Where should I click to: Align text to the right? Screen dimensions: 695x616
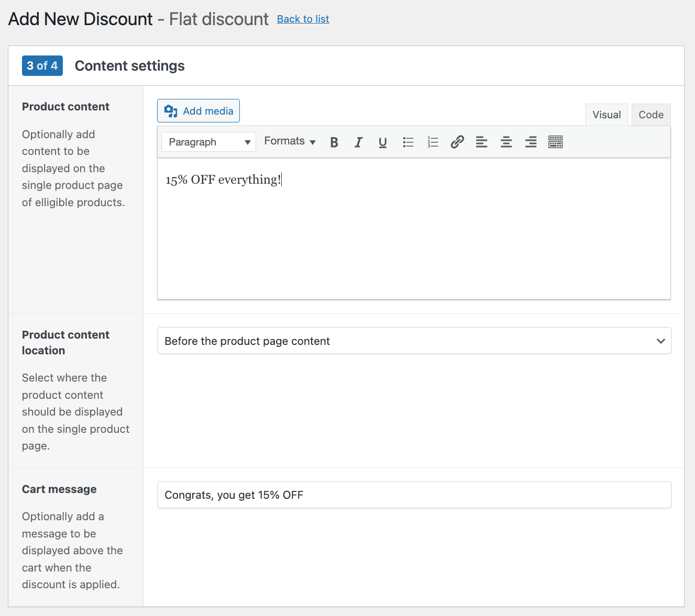(x=531, y=142)
